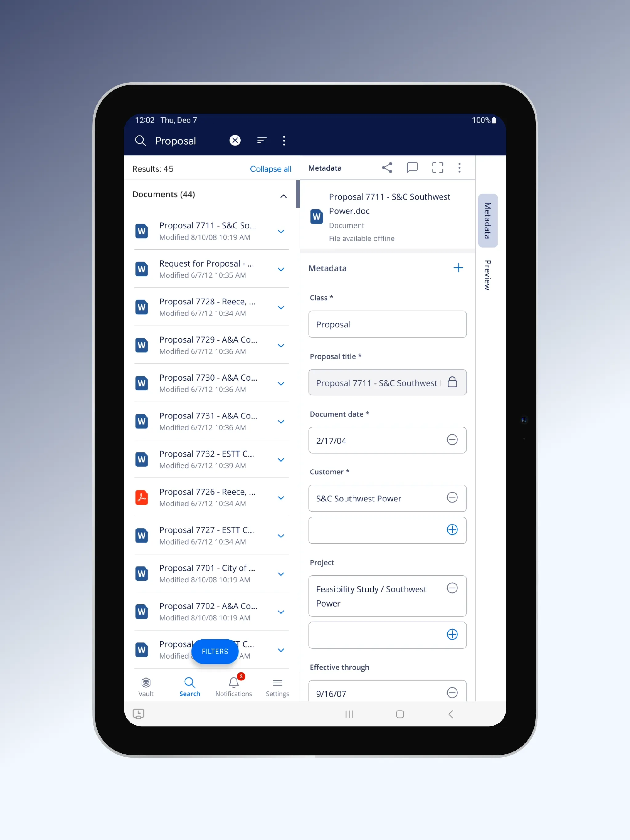Click the expand to fullscreen icon

pyautogui.click(x=436, y=167)
